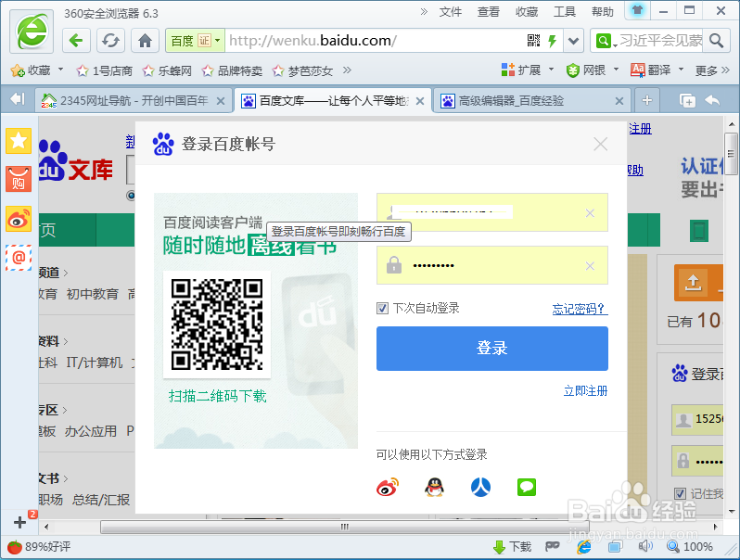Click the 89%好评 rating in status bar
Image resolution: width=740 pixels, height=560 pixels.
(39, 547)
